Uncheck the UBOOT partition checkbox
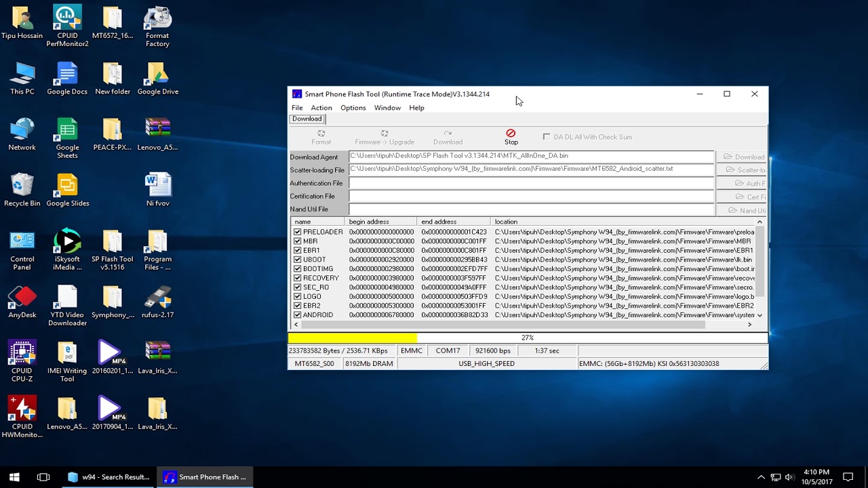Screen dimensions: 868x488 point(297,260)
